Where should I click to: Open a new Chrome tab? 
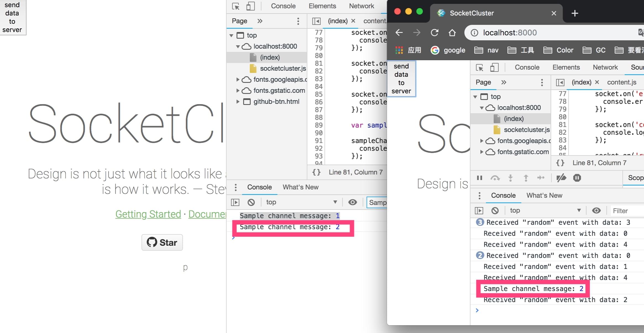tap(575, 13)
